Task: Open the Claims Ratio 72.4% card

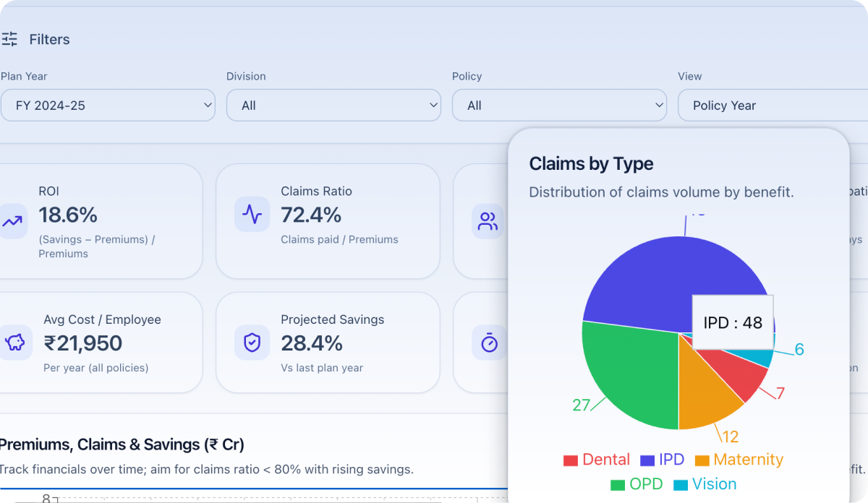Action: 328,221
